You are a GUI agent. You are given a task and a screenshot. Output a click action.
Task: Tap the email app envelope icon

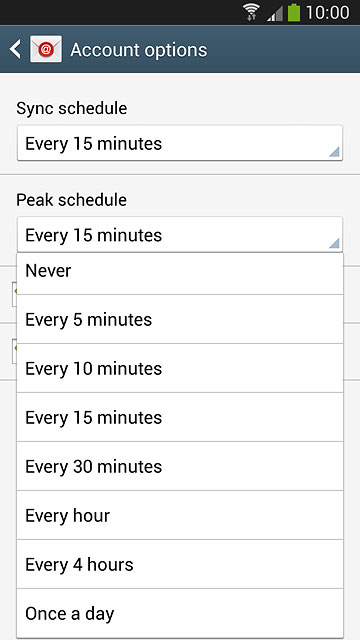click(x=46, y=49)
